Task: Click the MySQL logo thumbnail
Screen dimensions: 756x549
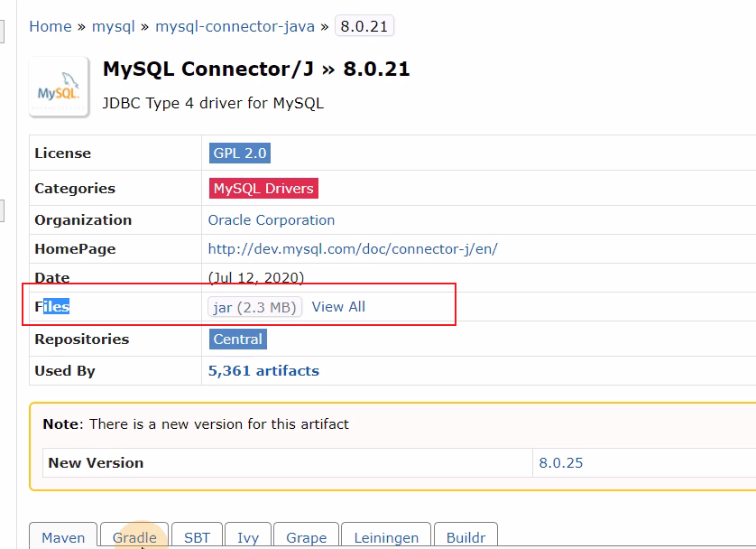Action: [59, 87]
